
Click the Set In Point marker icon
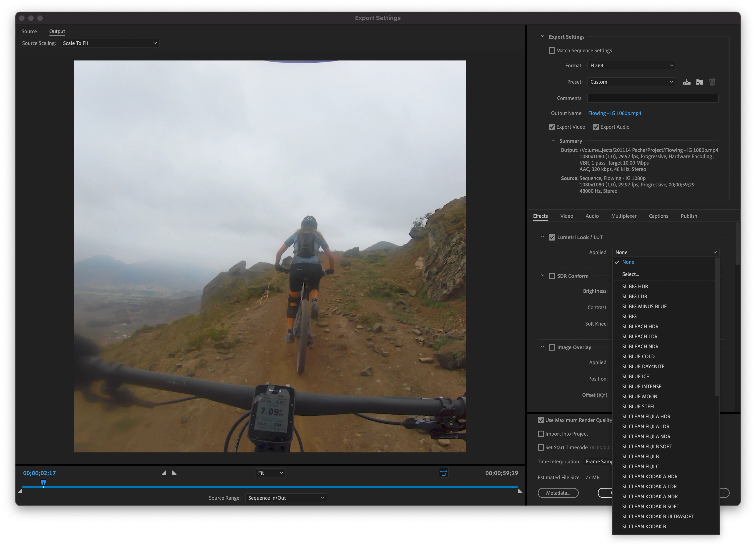pos(164,473)
